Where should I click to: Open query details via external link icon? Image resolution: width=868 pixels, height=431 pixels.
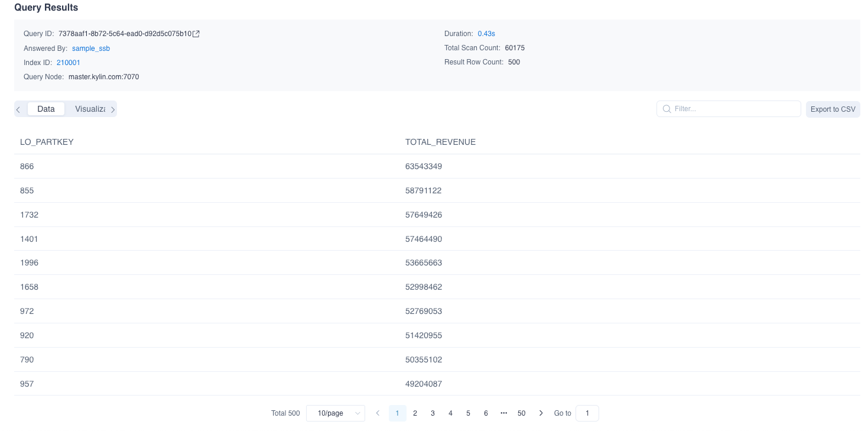click(x=197, y=34)
